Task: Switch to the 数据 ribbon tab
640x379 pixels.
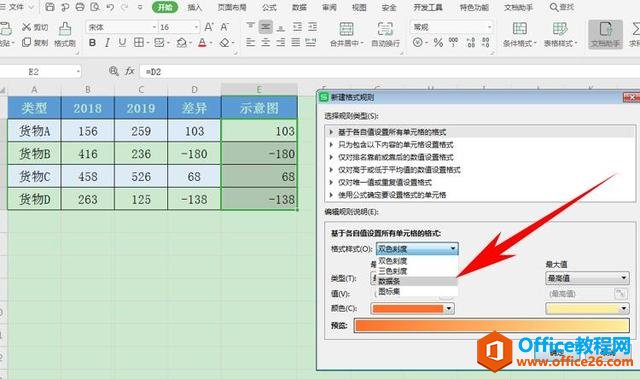Action: [x=299, y=7]
